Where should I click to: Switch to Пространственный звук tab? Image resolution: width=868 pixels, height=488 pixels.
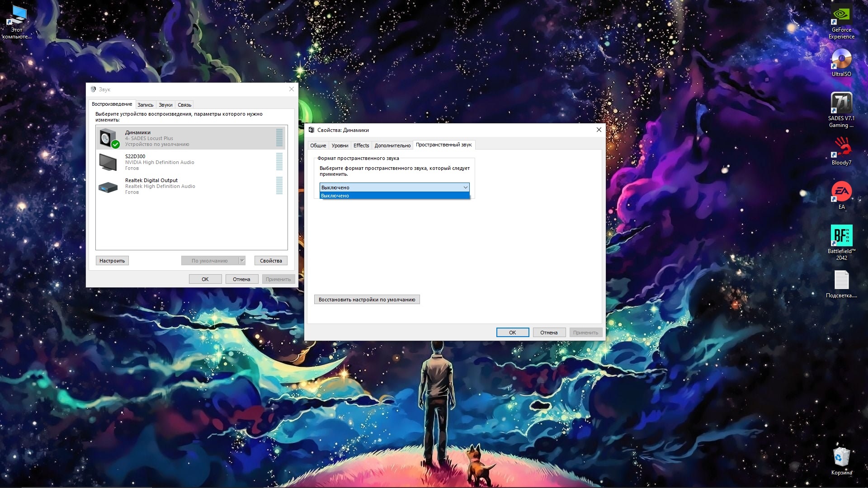pos(443,145)
